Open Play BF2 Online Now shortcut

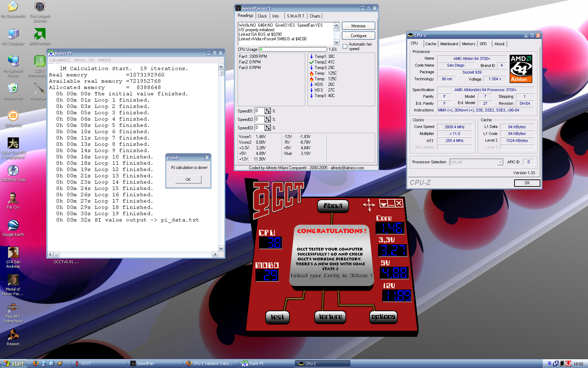(x=13, y=313)
